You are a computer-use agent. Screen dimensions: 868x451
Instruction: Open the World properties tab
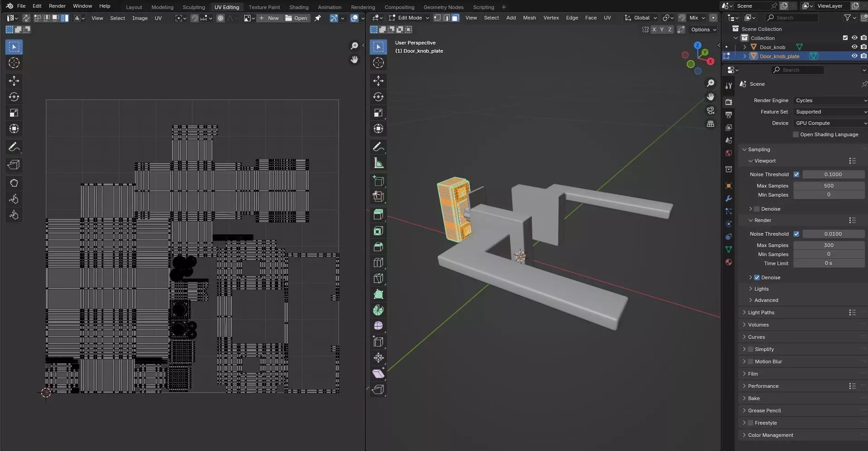point(729,153)
